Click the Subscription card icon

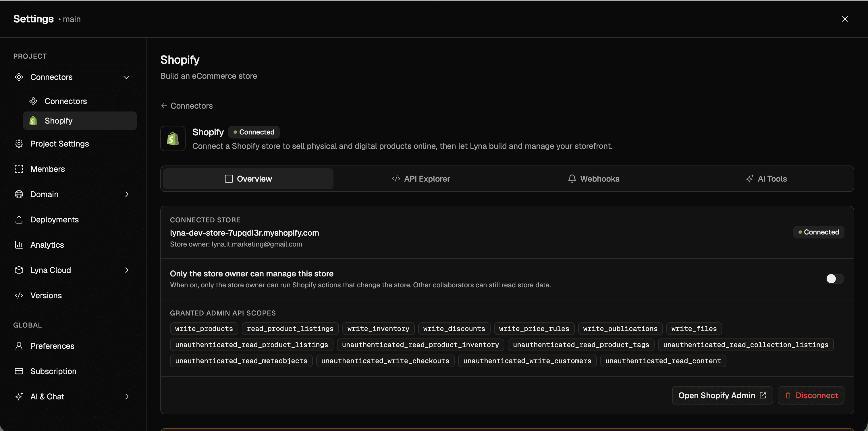(19, 371)
